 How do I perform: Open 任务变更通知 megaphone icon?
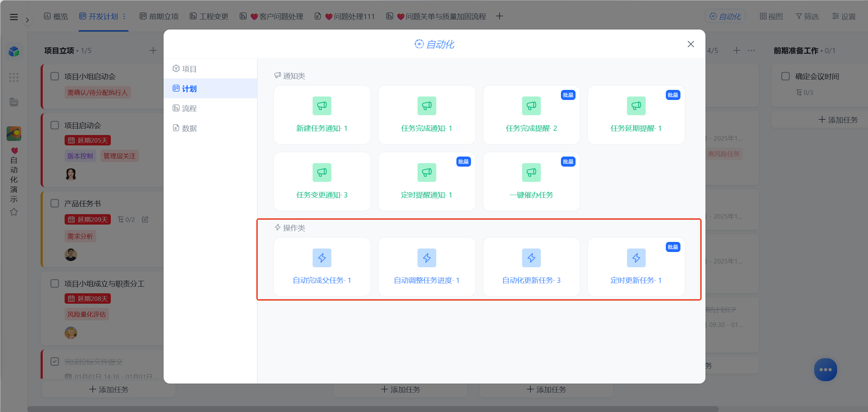pos(322,173)
